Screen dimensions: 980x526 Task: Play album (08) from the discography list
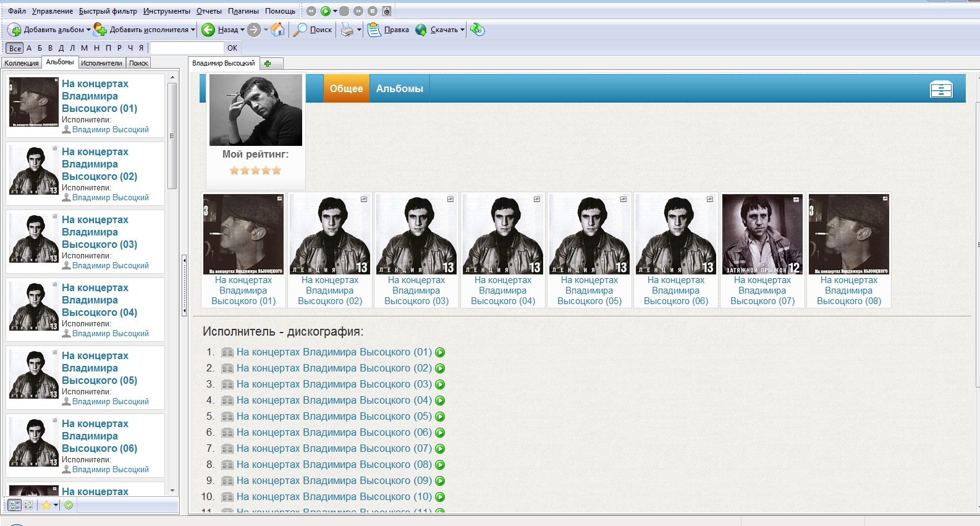click(440, 465)
